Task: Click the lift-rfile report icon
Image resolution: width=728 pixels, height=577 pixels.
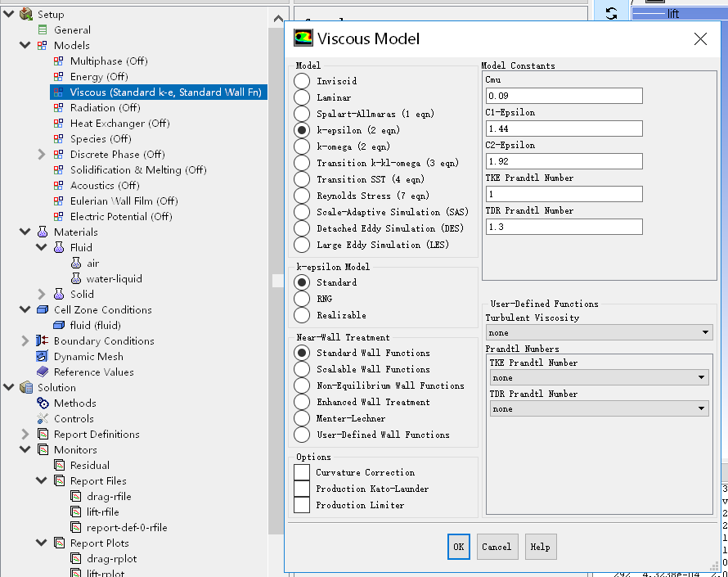Action: point(76,512)
